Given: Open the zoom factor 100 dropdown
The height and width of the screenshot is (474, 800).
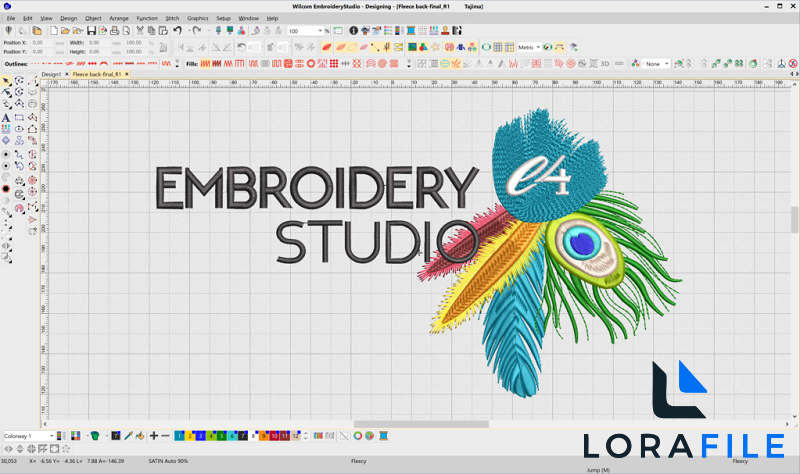Looking at the screenshot, I should [320, 31].
